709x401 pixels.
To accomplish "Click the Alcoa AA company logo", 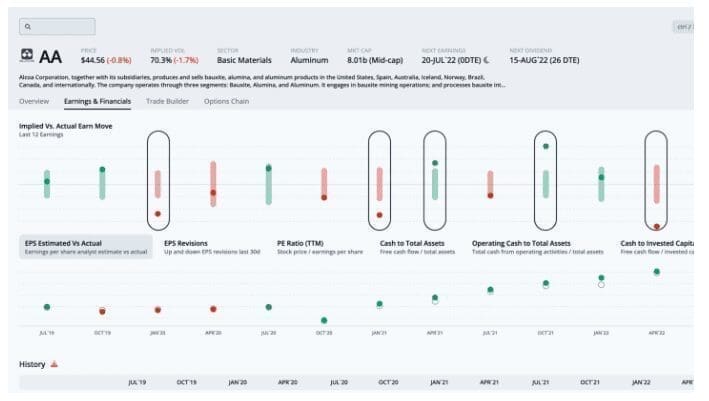I will pyautogui.click(x=27, y=55).
